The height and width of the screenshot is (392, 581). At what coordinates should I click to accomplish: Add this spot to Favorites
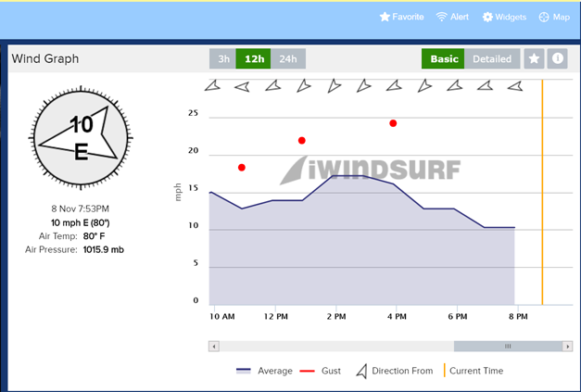pos(401,17)
